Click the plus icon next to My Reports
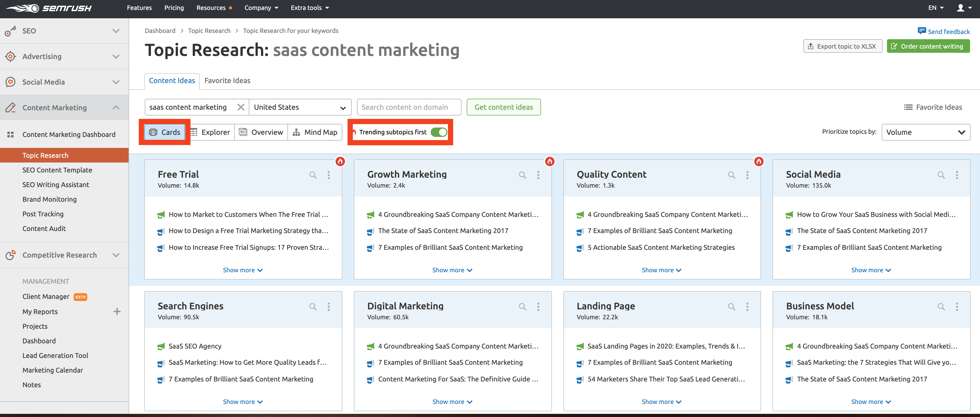 (x=117, y=312)
